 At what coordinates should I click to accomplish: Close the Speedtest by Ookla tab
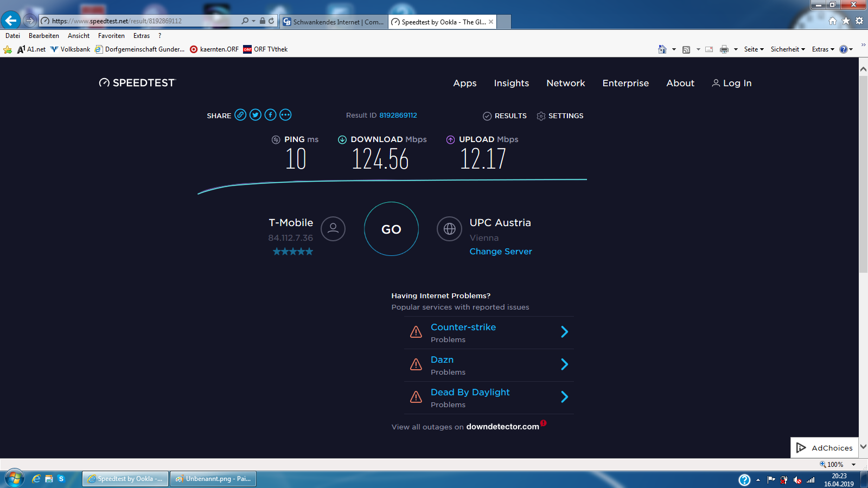[x=491, y=22]
